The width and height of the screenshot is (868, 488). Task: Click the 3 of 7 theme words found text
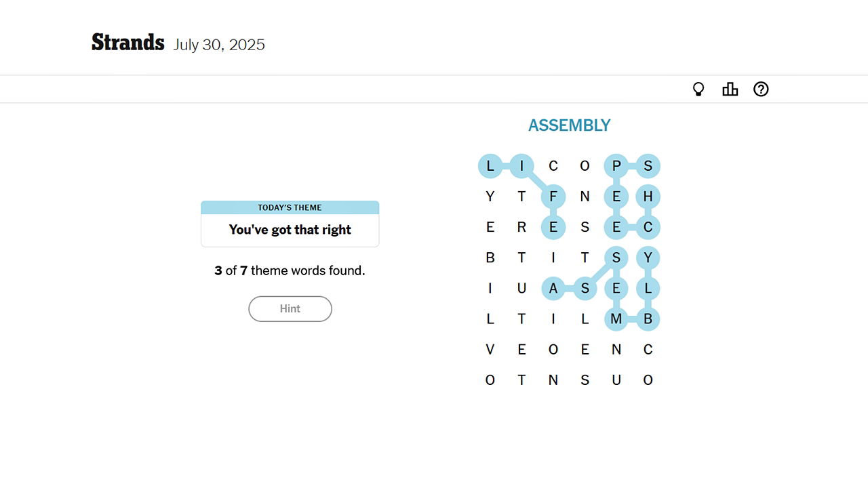coord(290,270)
